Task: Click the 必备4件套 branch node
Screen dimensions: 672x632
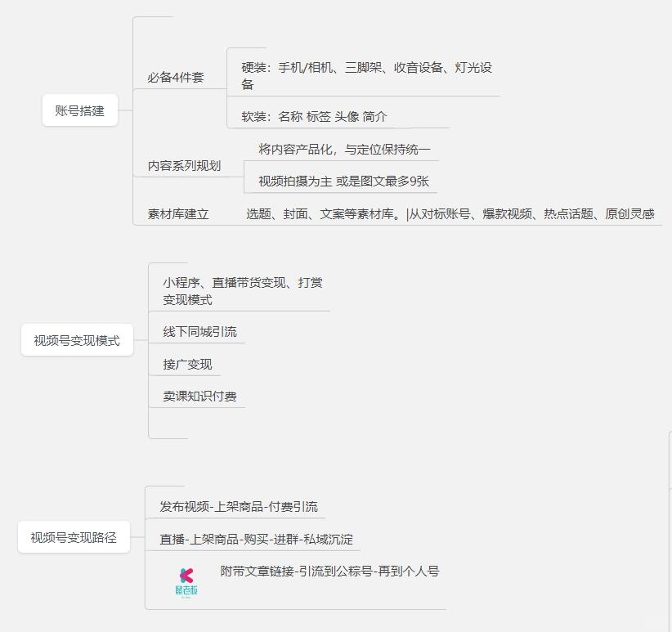Action: pyautogui.click(x=176, y=77)
